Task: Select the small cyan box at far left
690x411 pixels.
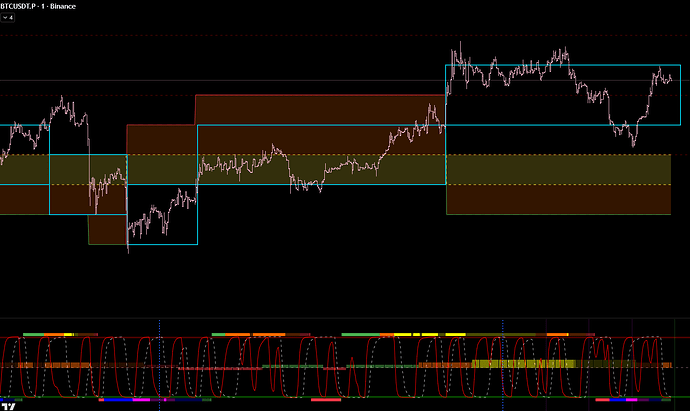Action: (25, 139)
